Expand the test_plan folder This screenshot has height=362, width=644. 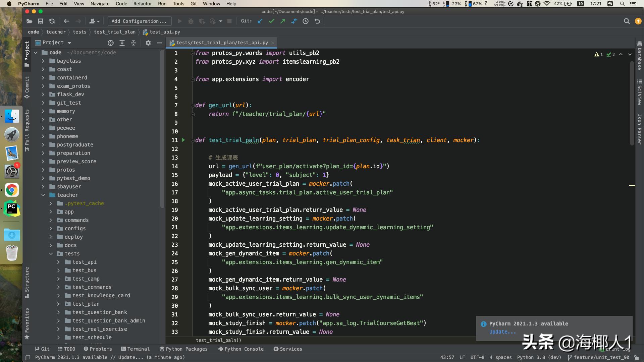pyautogui.click(x=58, y=304)
